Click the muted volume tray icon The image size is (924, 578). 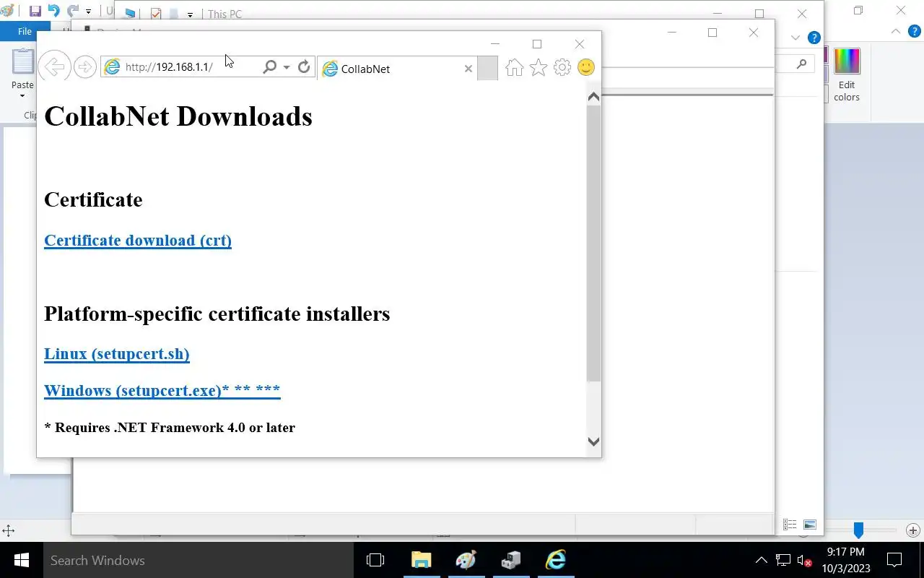point(804,560)
